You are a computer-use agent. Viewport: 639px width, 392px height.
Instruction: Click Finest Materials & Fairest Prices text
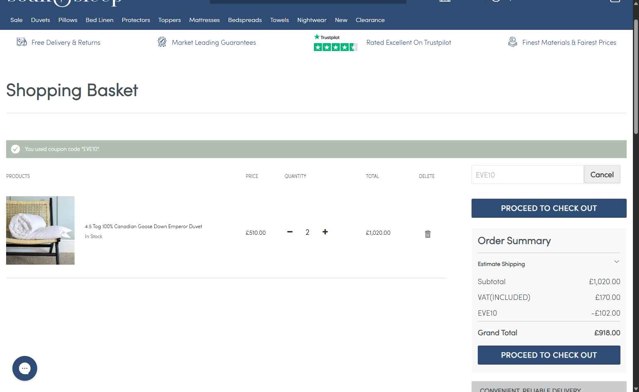569,42
